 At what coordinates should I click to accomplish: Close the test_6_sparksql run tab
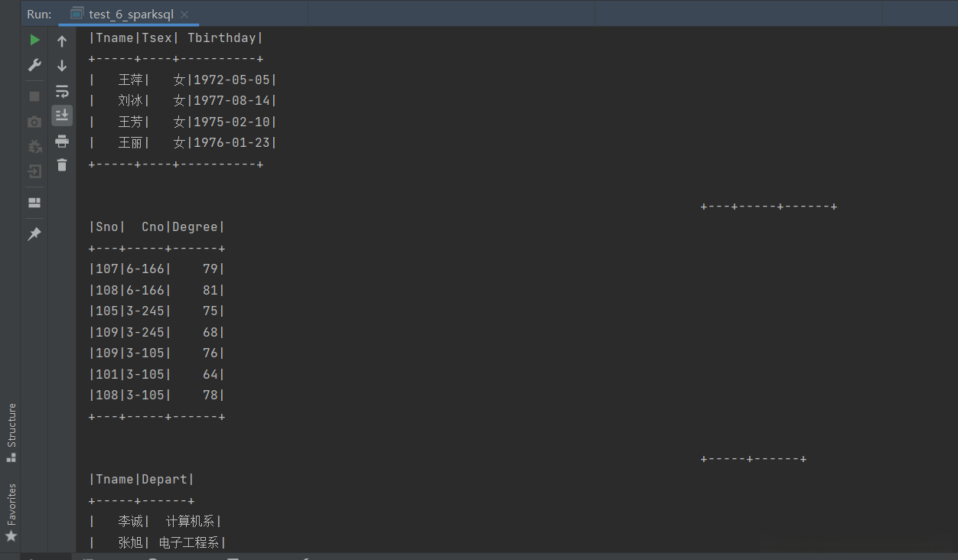[184, 14]
